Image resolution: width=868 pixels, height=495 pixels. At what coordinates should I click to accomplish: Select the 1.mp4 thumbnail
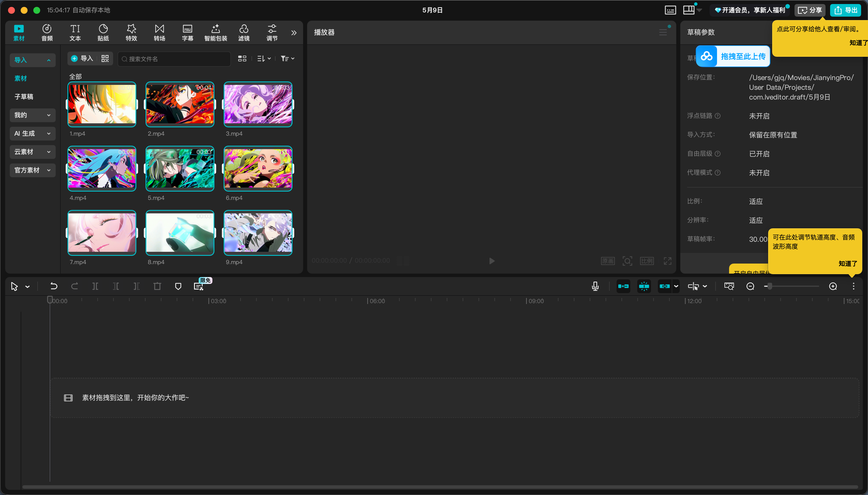102,104
